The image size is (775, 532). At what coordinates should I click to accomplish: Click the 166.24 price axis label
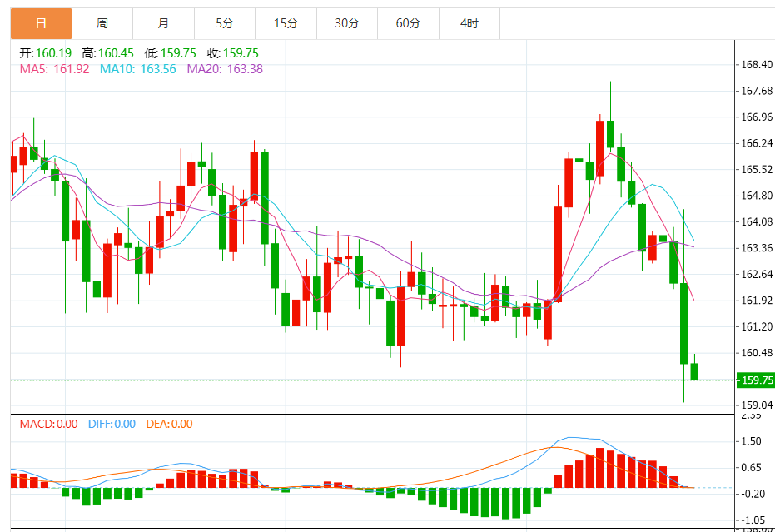coord(756,143)
